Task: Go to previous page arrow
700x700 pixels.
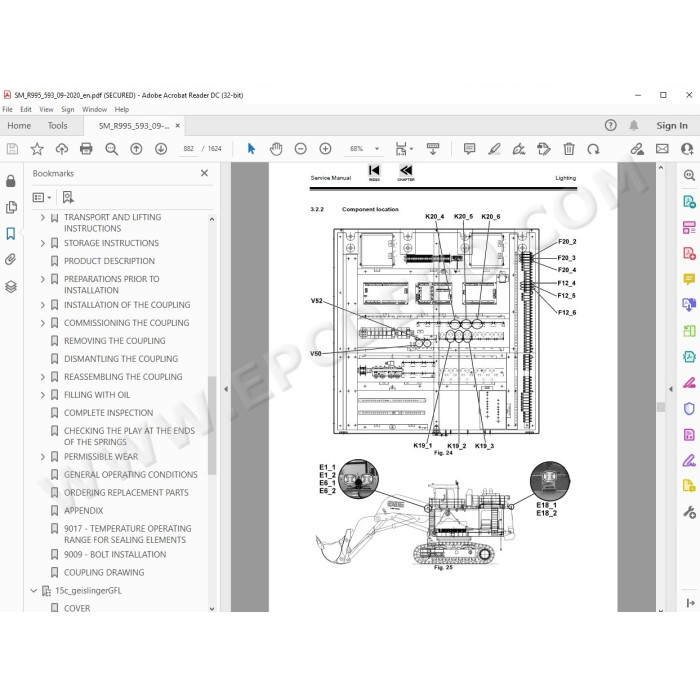Action: 136,149
